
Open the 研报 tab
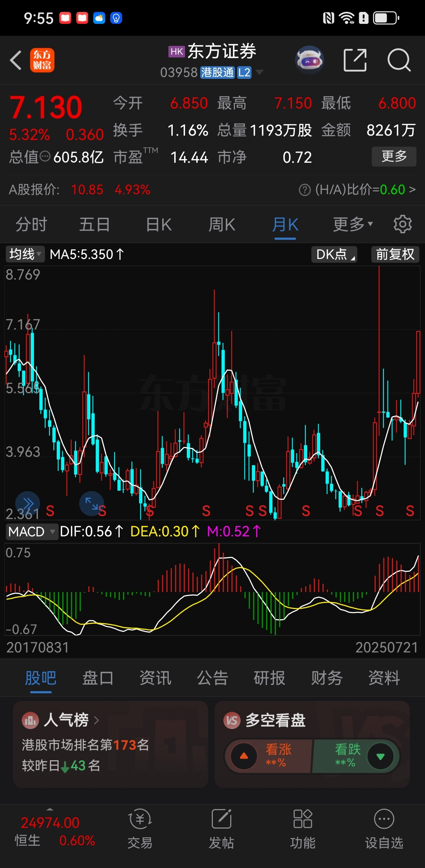click(270, 678)
